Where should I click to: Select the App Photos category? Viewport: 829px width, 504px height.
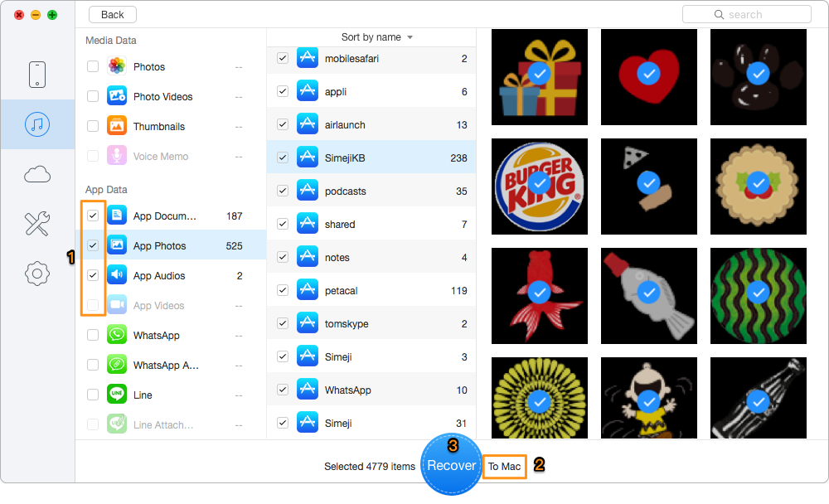coord(171,245)
